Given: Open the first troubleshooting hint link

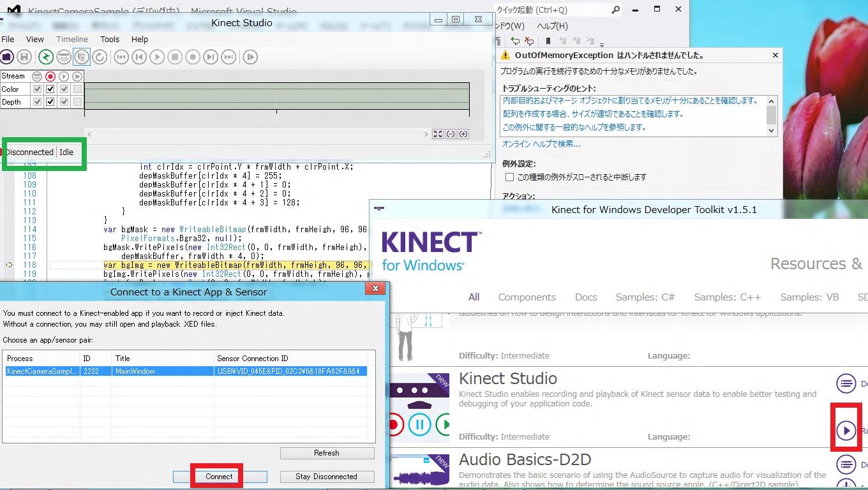Looking at the screenshot, I should coord(631,101).
